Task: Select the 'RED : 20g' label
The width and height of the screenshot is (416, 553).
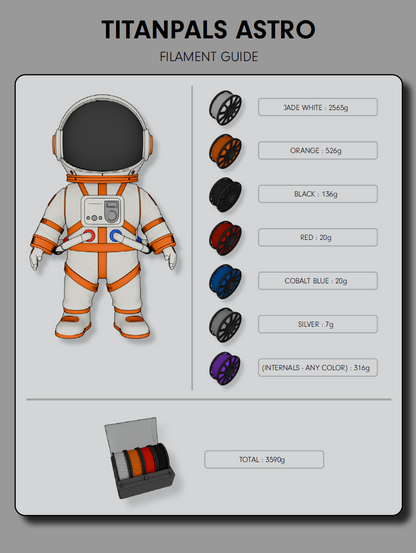Action: coord(318,237)
